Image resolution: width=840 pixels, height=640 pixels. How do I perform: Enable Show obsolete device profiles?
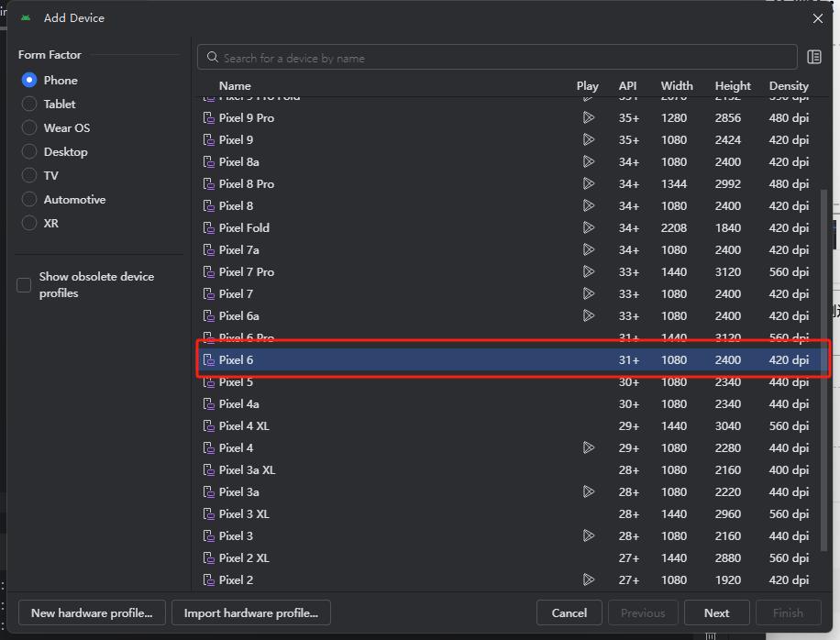point(25,285)
